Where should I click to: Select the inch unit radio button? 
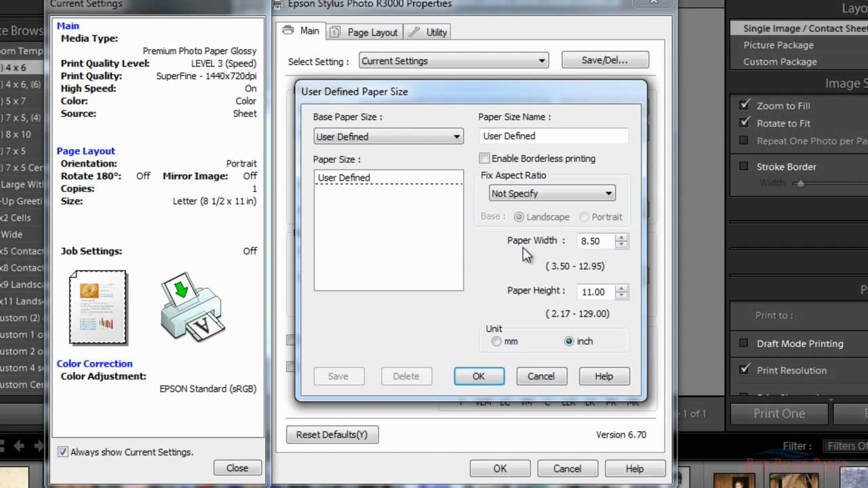pyautogui.click(x=569, y=342)
